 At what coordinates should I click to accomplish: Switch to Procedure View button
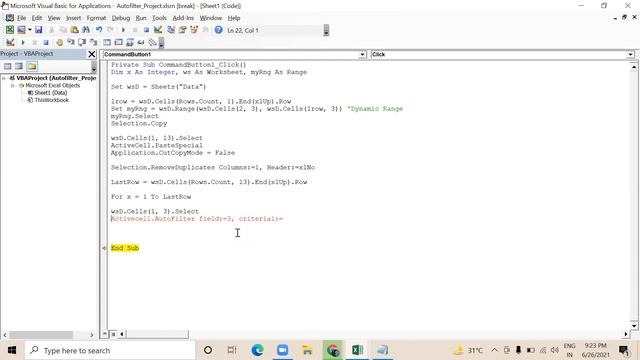tap(105, 334)
